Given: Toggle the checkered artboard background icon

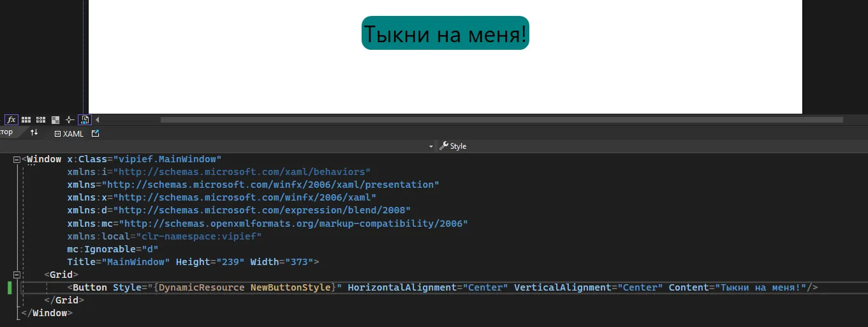Looking at the screenshot, I should coord(55,119).
